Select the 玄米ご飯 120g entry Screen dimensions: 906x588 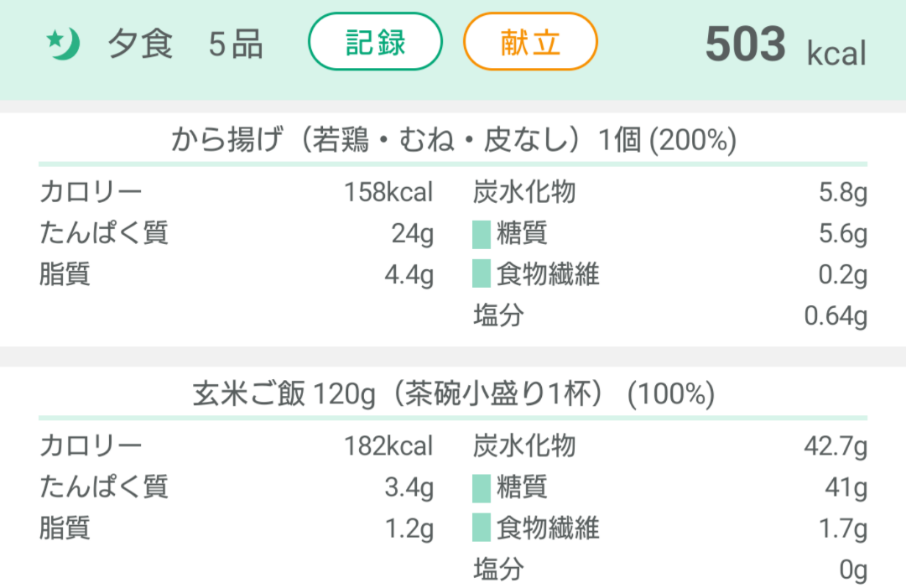pyautogui.click(x=453, y=393)
